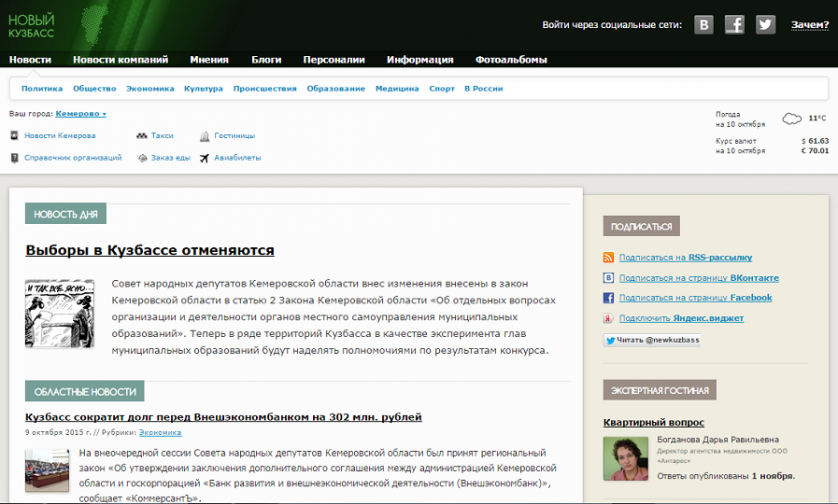This screenshot has width=838, height=504.
Task: Select the Политика category
Action: point(42,89)
